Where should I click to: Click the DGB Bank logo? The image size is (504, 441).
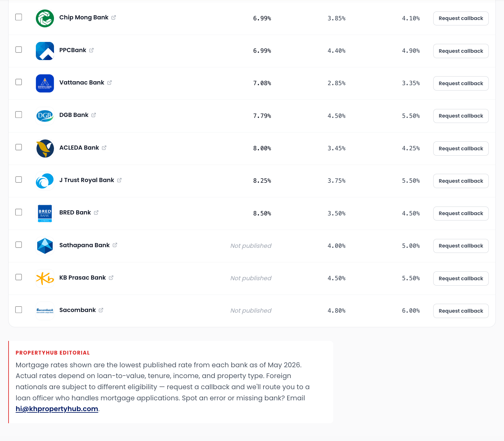point(45,116)
